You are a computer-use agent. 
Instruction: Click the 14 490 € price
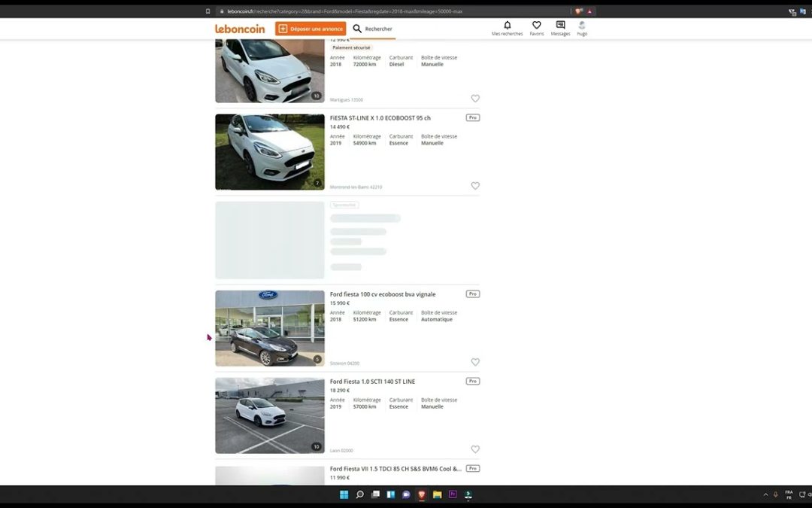[x=340, y=127]
